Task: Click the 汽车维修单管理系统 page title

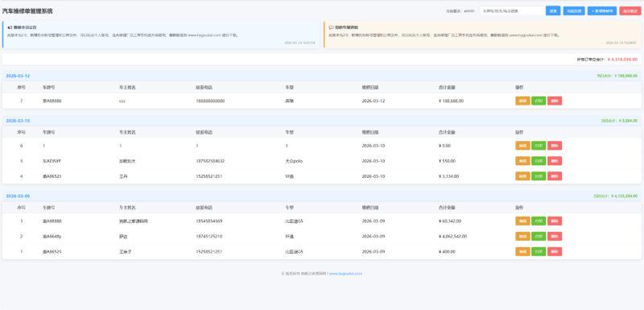Action: [x=27, y=11]
